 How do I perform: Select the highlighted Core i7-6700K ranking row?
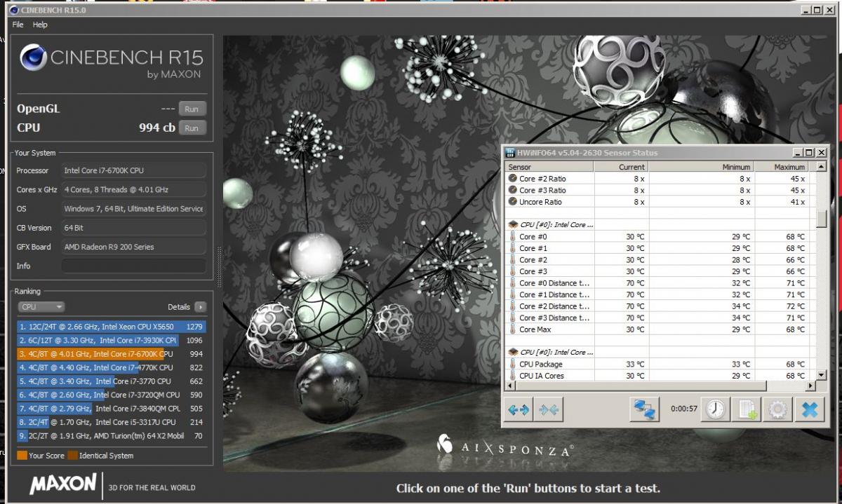tap(112, 354)
